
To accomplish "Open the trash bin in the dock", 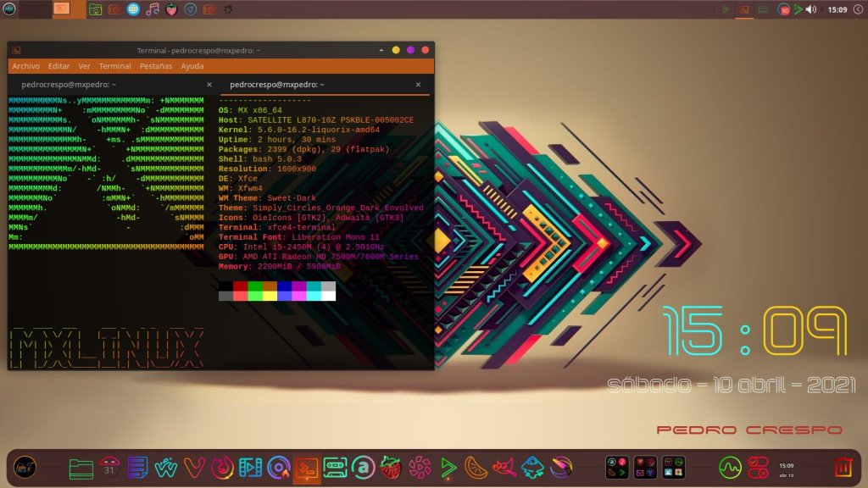I will 843,467.
